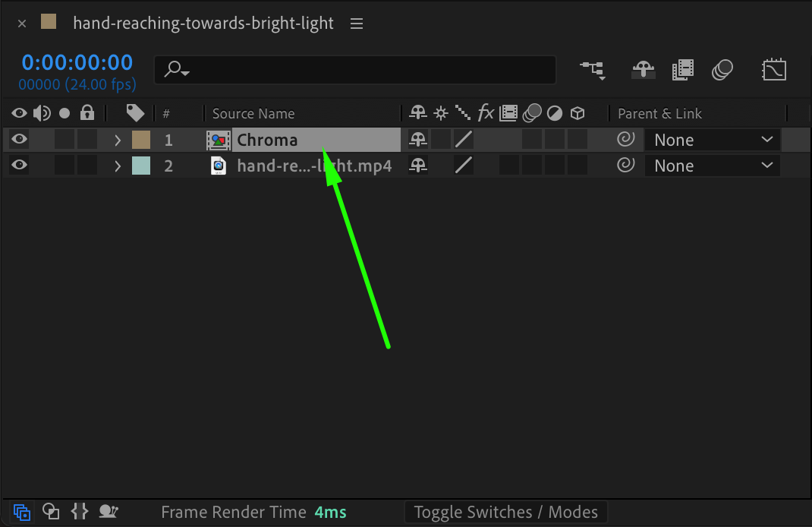Enable Frame Blending for the composition

(682, 70)
